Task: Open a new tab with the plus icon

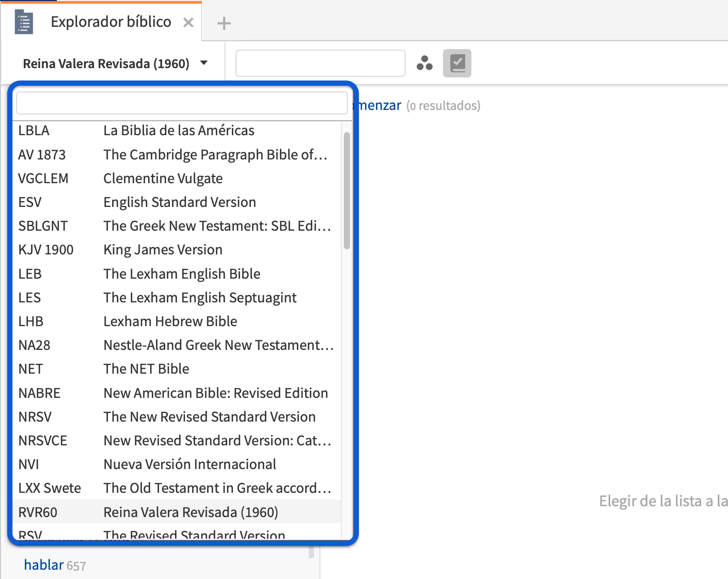Action: [x=224, y=23]
